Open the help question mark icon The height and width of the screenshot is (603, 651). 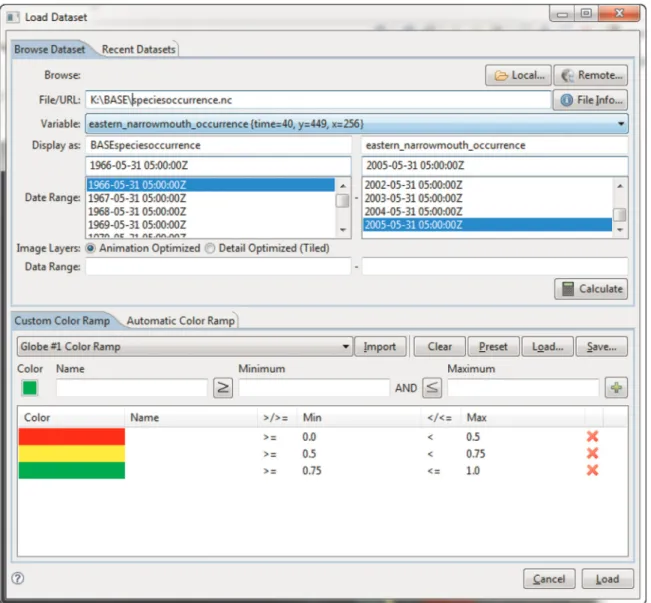tap(18, 578)
